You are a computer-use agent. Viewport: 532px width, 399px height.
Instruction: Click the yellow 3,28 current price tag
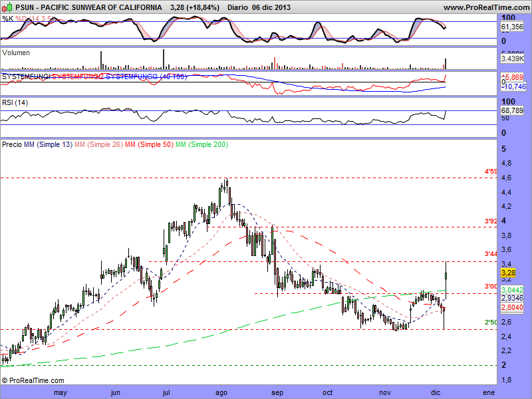508,273
